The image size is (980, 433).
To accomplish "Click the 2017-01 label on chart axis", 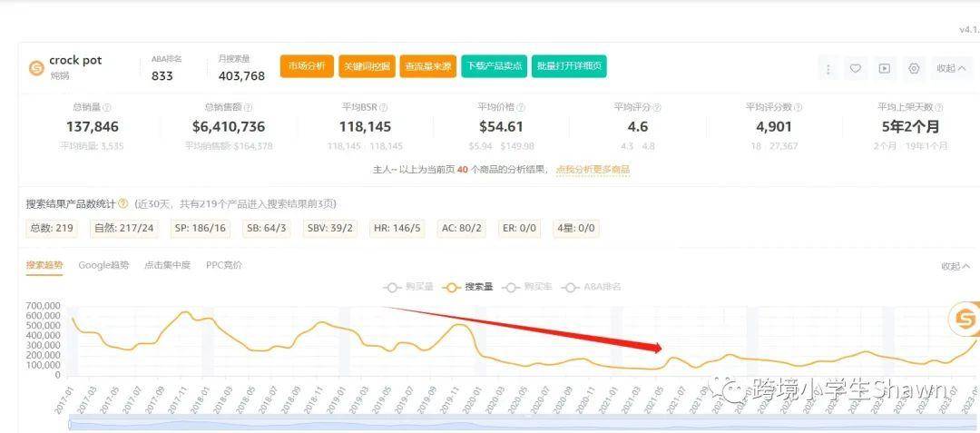I will click(x=65, y=400).
